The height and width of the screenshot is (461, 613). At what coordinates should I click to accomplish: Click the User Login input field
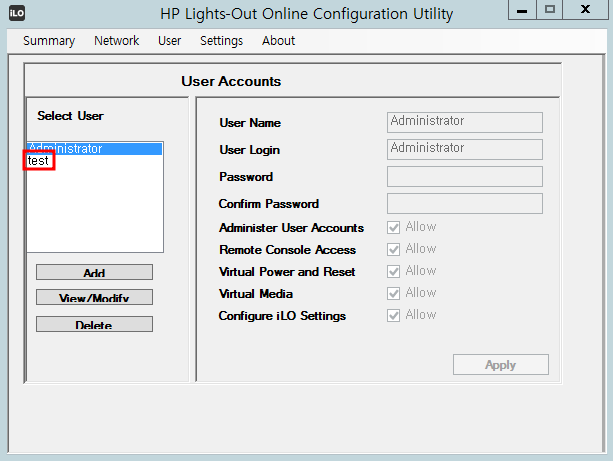(x=465, y=149)
